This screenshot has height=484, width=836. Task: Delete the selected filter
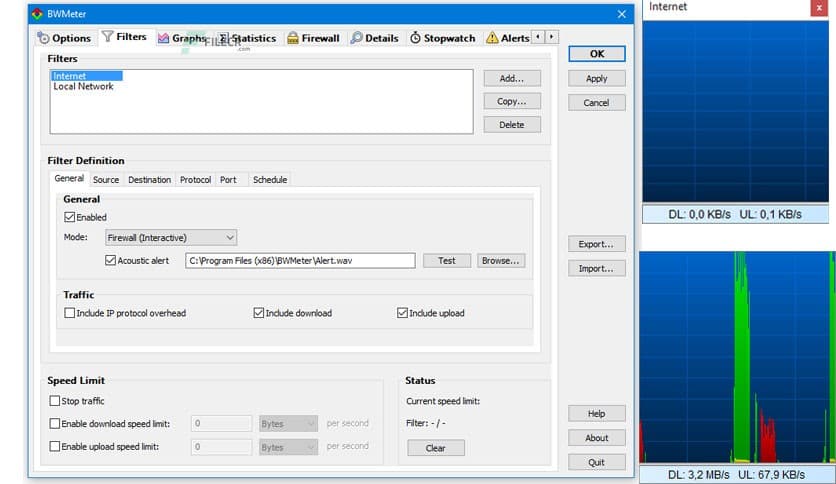coord(512,125)
